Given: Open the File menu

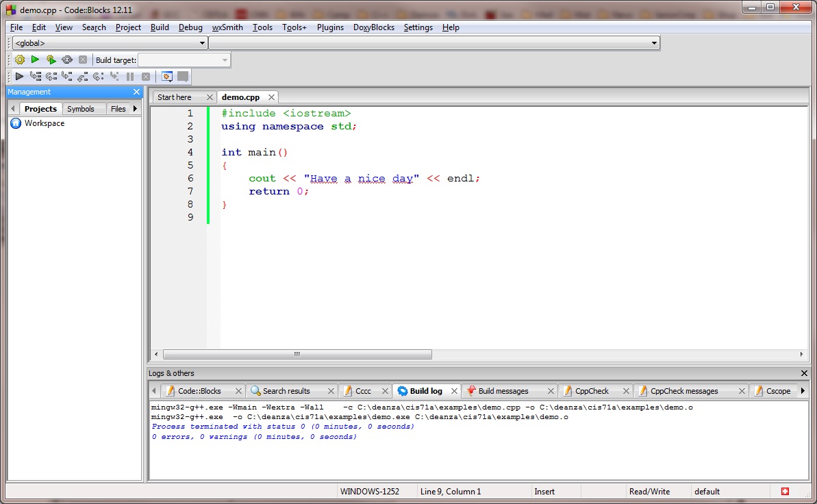Looking at the screenshot, I should tap(16, 27).
